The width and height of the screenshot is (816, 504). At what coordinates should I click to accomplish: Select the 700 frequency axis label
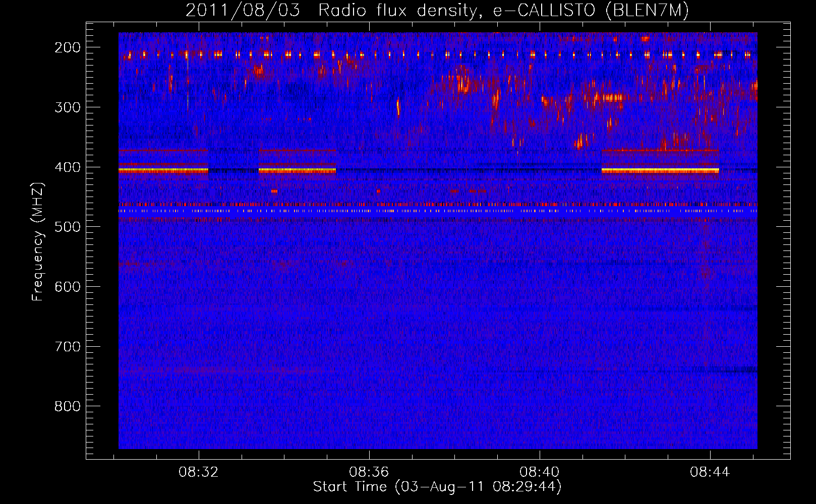[x=68, y=347]
